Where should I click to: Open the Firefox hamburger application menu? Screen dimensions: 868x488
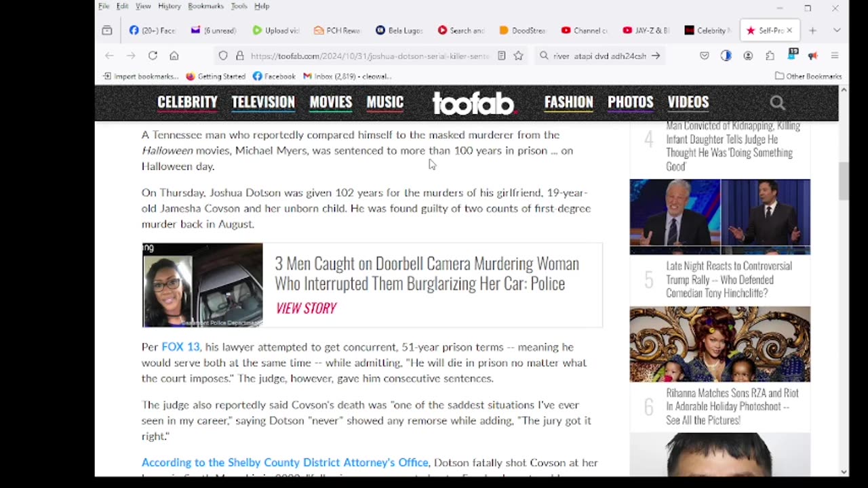click(x=835, y=56)
